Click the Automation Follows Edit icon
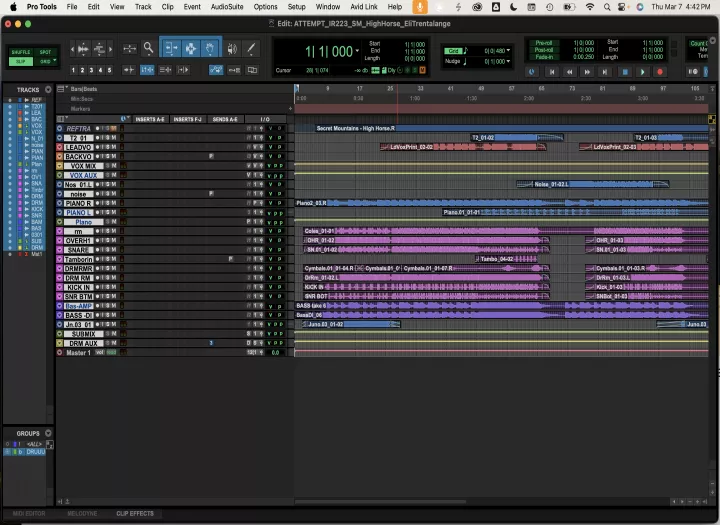Image resolution: width=720 pixels, height=525 pixels. pos(216,70)
